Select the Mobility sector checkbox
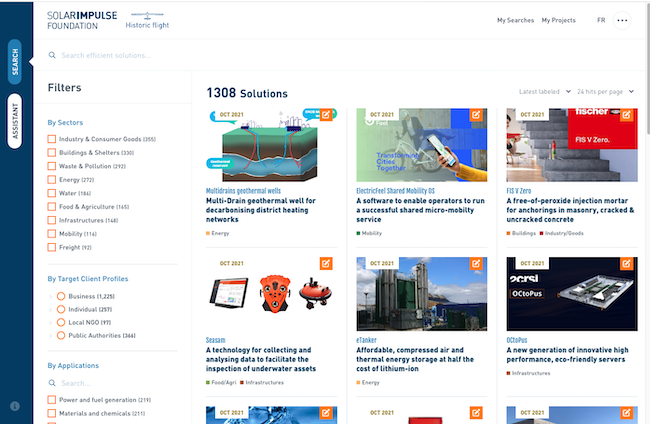Screen dimensions: 650x424 pyautogui.click(x=52, y=234)
